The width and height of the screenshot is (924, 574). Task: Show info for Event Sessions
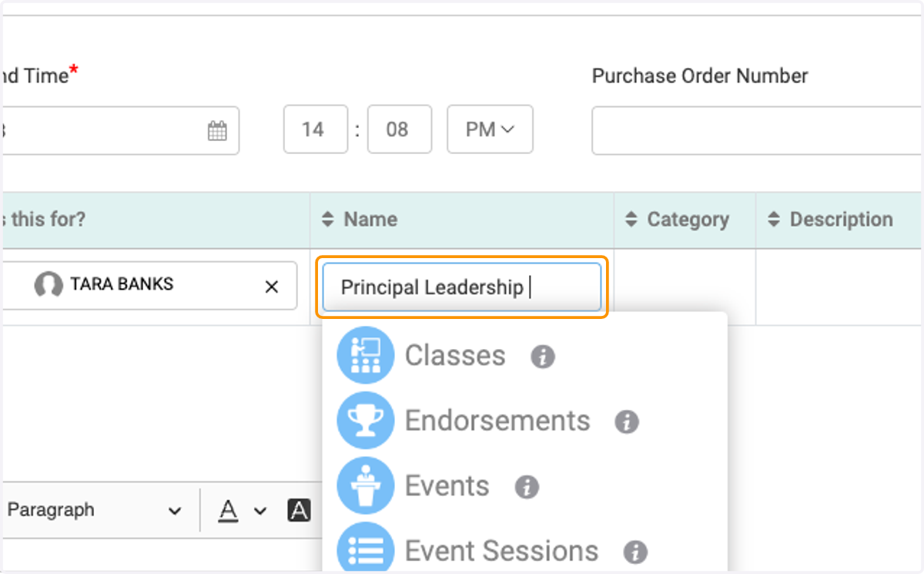point(635,552)
